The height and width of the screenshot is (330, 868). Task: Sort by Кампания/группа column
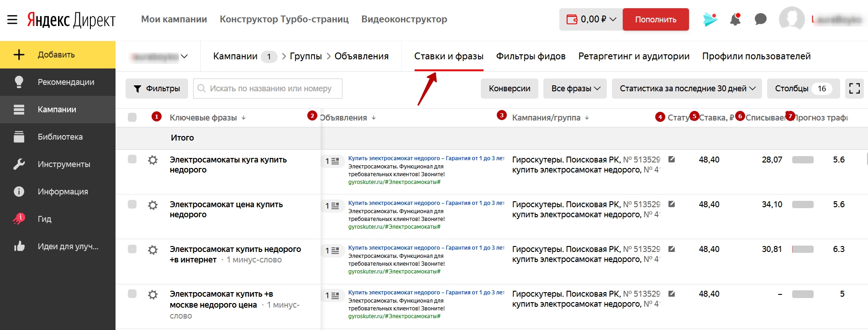pos(551,118)
